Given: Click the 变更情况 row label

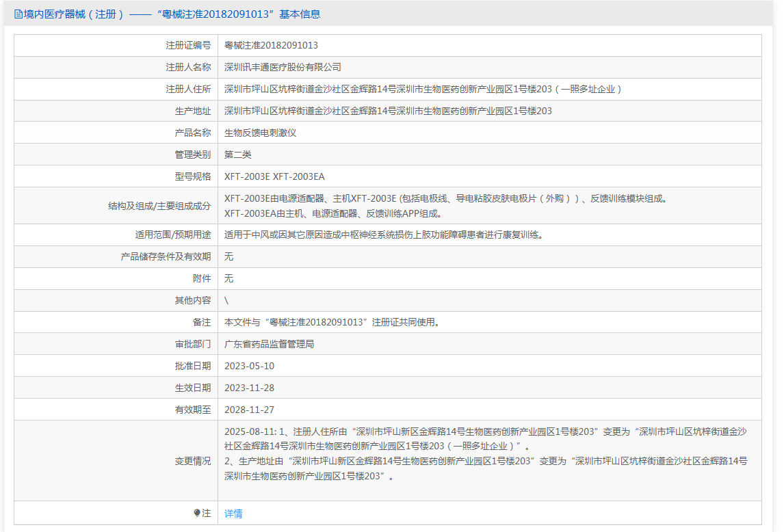Looking at the screenshot, I should tap(192, 461).
